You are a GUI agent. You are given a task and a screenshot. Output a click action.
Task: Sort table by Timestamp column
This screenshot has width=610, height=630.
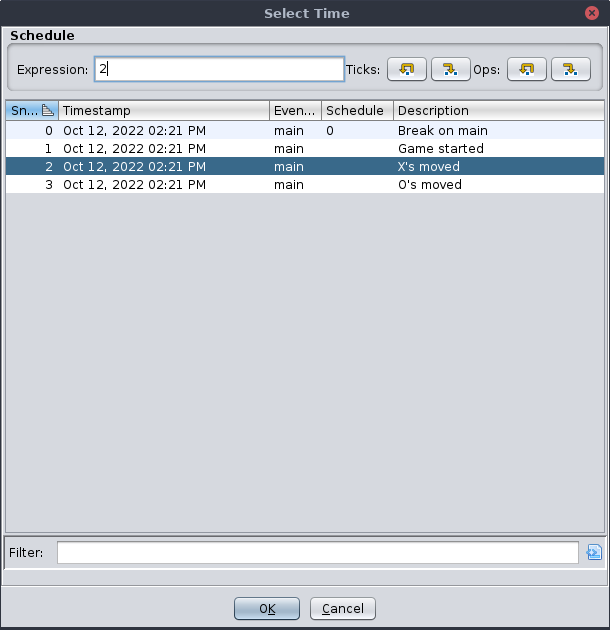click(x=164, y=111)
